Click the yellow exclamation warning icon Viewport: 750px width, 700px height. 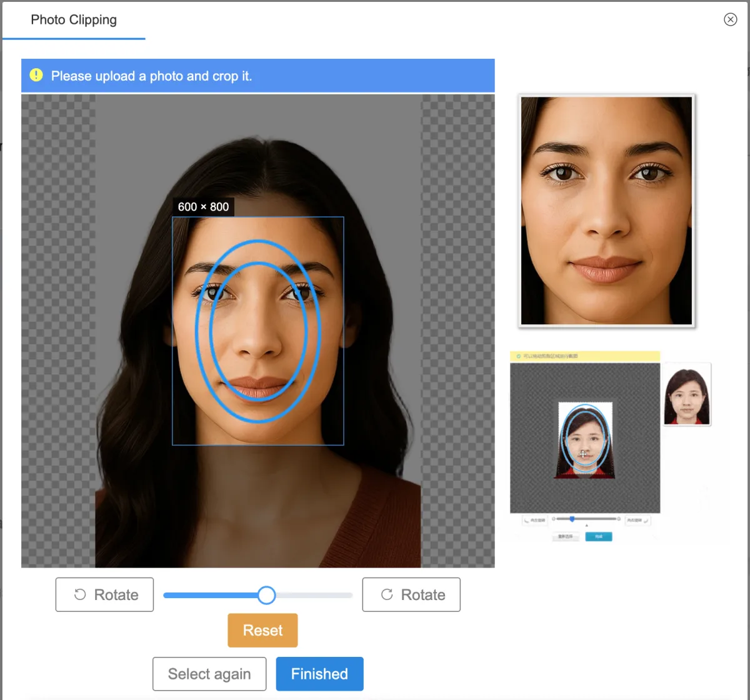36,75
